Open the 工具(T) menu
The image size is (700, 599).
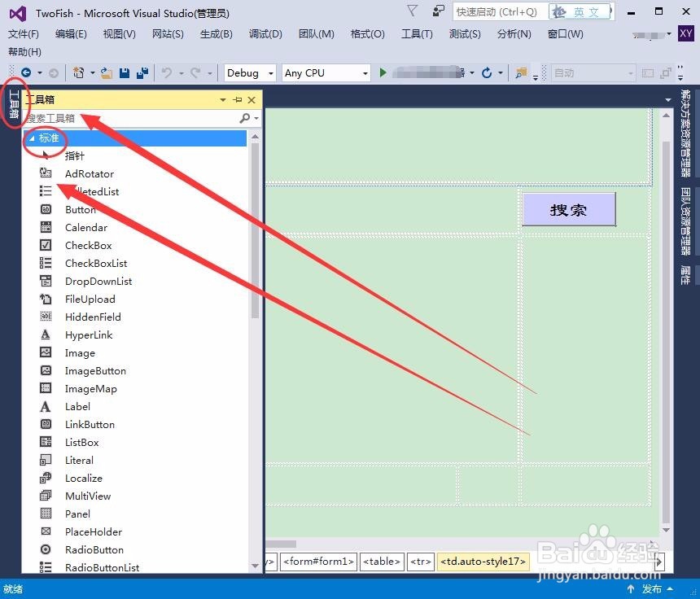pos(417,34)
